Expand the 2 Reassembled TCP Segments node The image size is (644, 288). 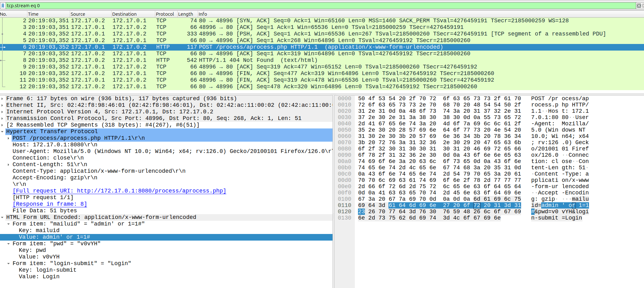pyautogui.click(x=3, y=125)
